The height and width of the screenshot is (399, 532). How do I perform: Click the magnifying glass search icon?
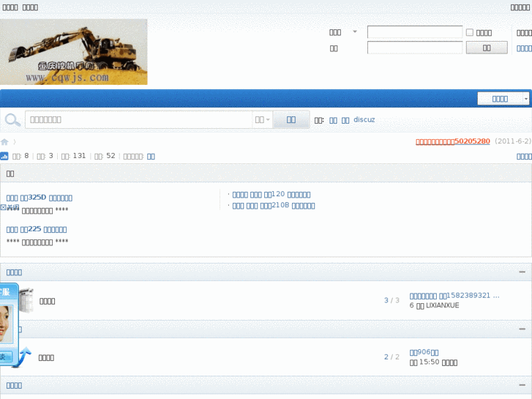tap(12, 120)
